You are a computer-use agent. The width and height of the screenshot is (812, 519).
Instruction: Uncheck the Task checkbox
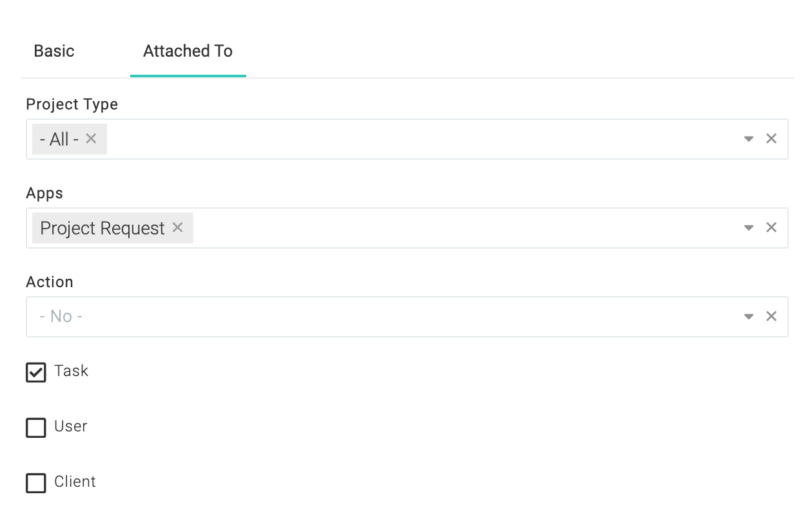pos(36,372)
